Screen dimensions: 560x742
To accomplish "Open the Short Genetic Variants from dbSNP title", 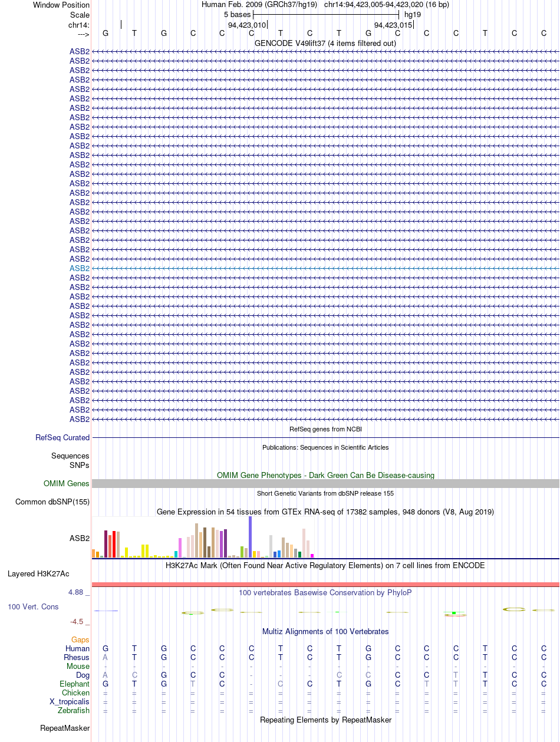I will pyautogui.click(x=325, y=493).
